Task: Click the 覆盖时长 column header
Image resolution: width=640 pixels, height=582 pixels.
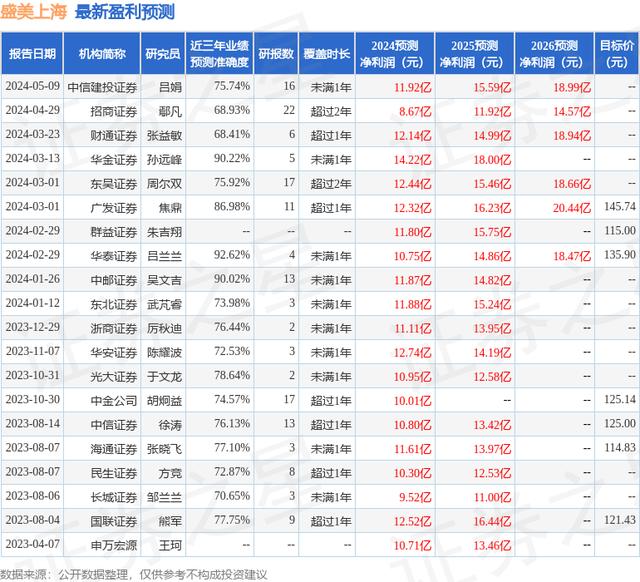Action: (327, 53)
